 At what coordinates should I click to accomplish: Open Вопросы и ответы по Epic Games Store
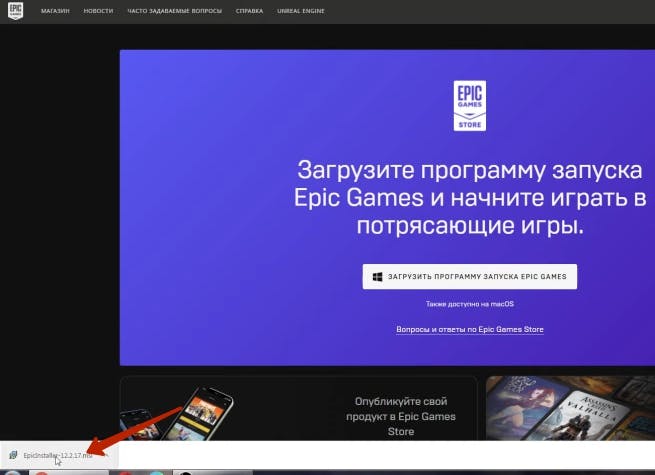470,329
